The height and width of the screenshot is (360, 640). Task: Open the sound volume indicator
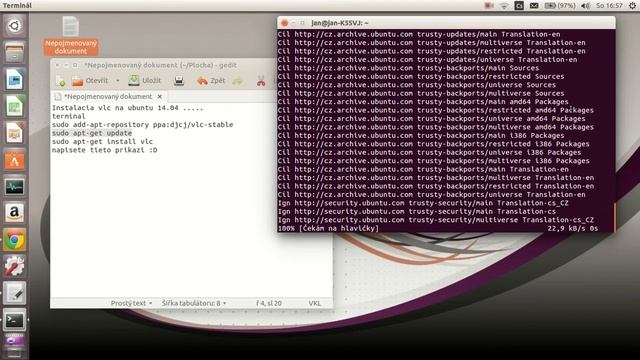tap(585, 6)
